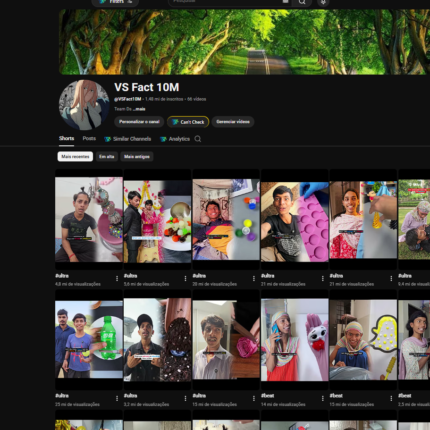Click Gerenciar vídeos button

(233, 122)
